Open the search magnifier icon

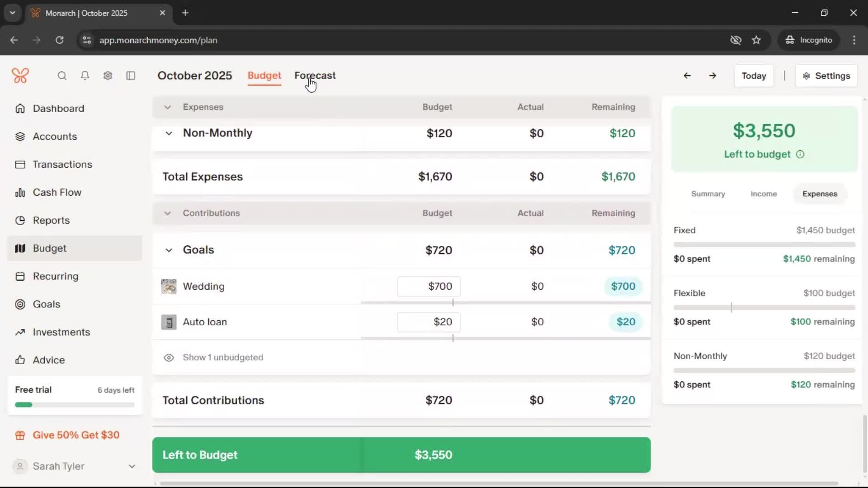click(x=62, y=76)
